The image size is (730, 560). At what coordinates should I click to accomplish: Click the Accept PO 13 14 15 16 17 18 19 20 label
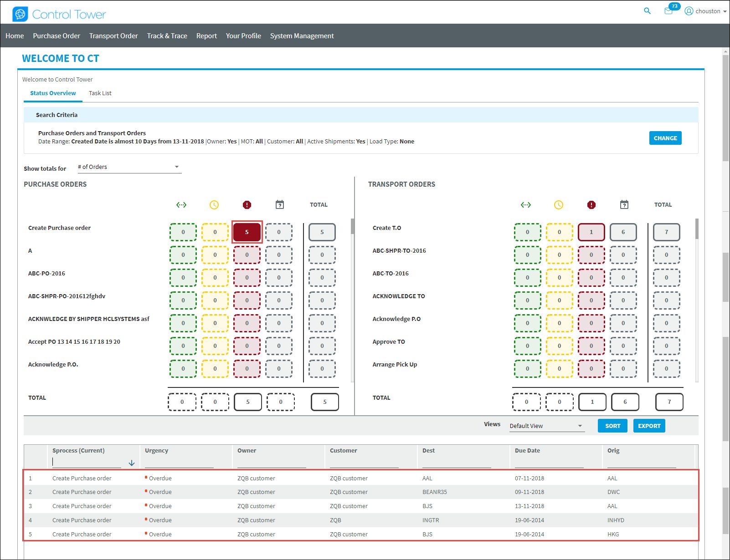[74, 341]
